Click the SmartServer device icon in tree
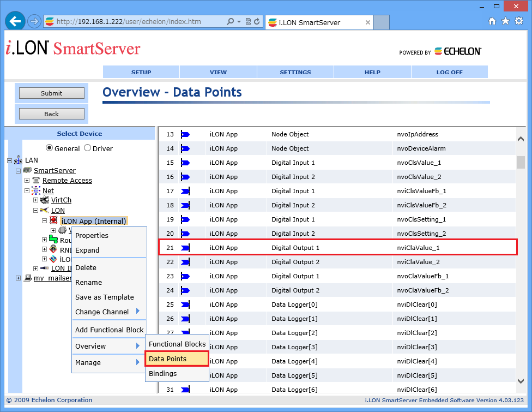This screenshot has height=412, width=532. 27,170
